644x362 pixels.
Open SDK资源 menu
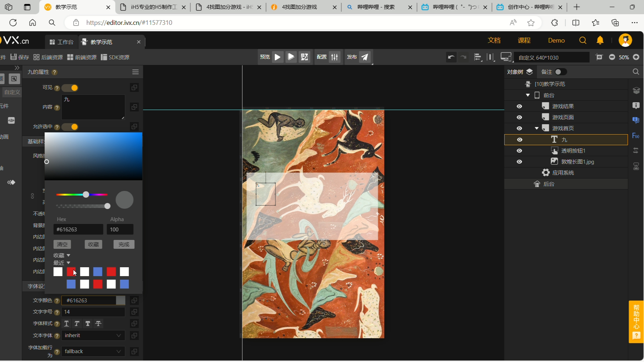click(115, 57)
